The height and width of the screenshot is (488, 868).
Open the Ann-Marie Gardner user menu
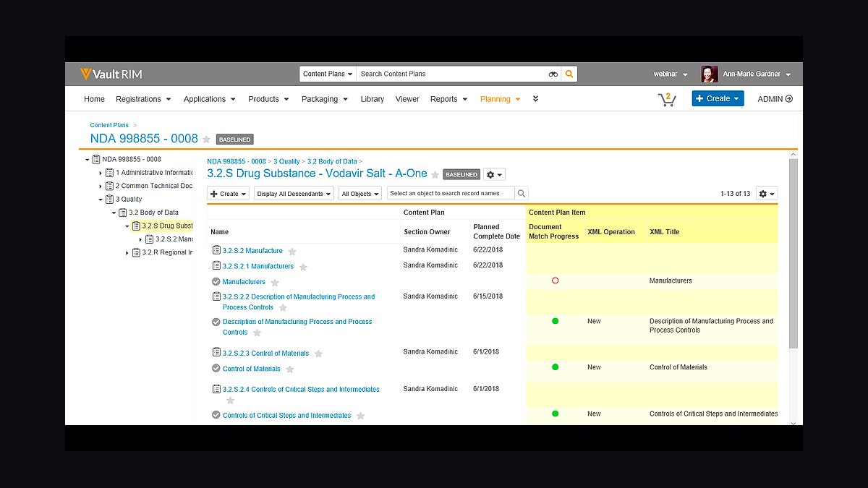point(757,74)
